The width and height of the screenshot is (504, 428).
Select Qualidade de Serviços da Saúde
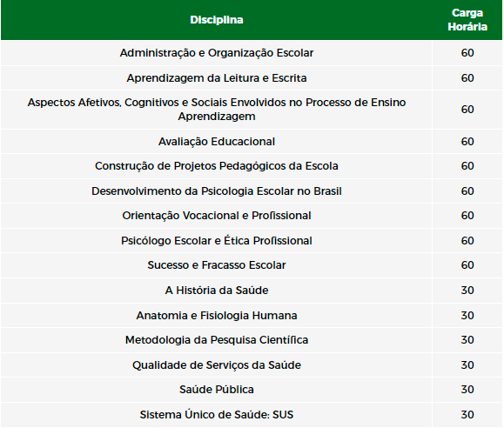(217, 365)
